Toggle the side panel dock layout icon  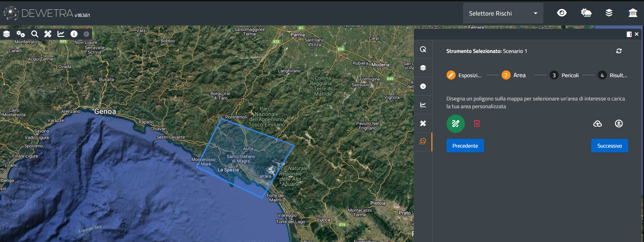tap(629, 34)
